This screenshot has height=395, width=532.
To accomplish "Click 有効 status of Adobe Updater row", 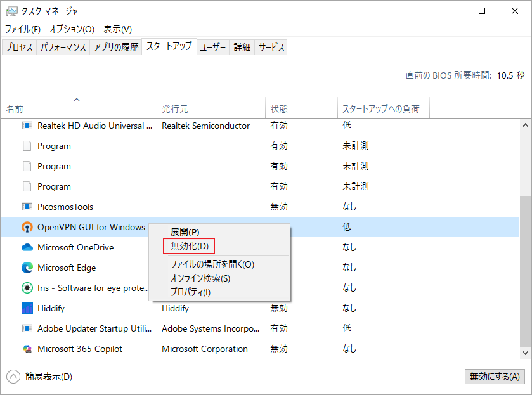I will tap(279, 328).
